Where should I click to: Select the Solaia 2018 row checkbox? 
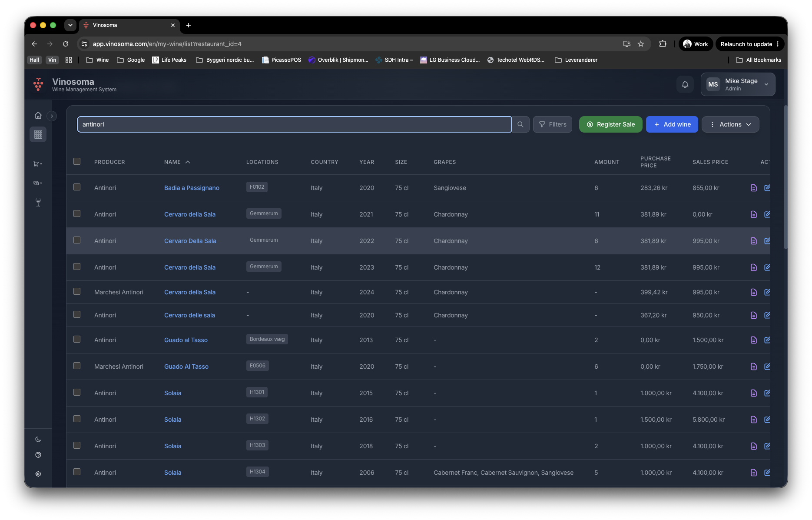77,446
